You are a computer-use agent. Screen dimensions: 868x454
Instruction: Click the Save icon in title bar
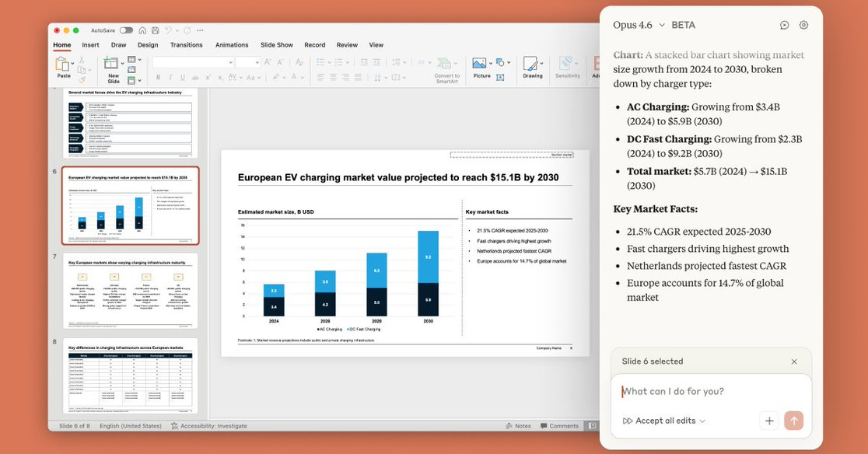[156, 30]
